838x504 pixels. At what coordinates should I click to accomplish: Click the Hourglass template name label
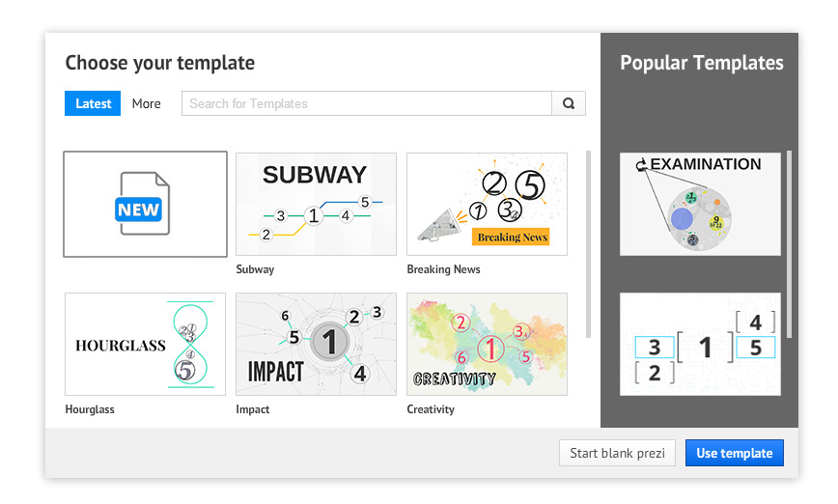(90, 409)
